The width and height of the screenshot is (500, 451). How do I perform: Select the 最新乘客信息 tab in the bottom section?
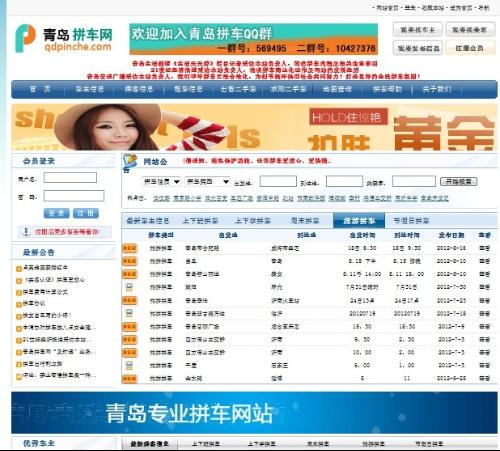tap(149, 444)
